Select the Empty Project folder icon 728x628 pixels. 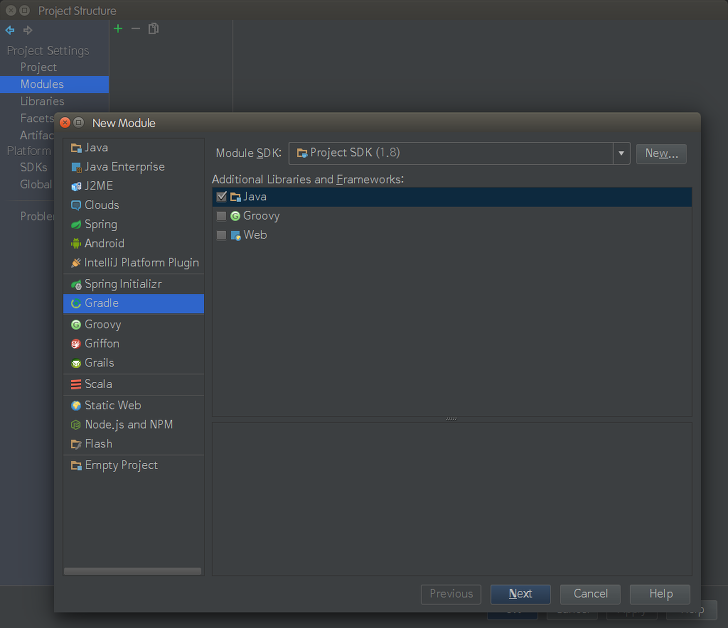(76, 466)
